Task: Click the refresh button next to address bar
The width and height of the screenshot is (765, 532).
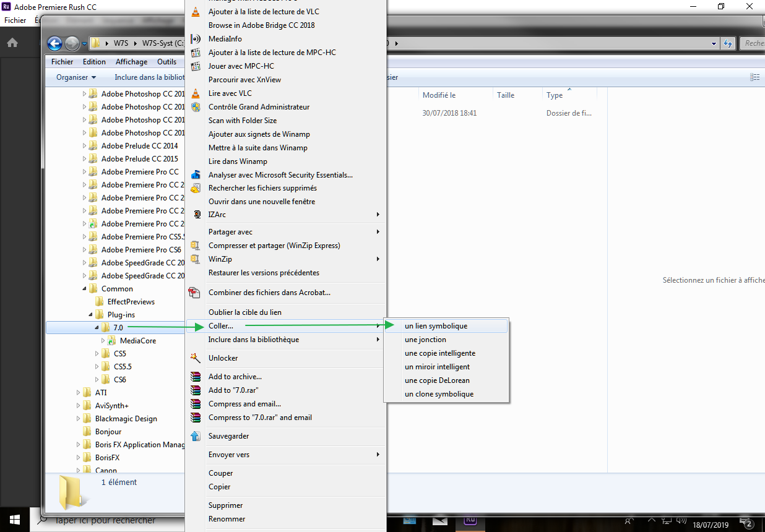Action: tap(728, 43)
